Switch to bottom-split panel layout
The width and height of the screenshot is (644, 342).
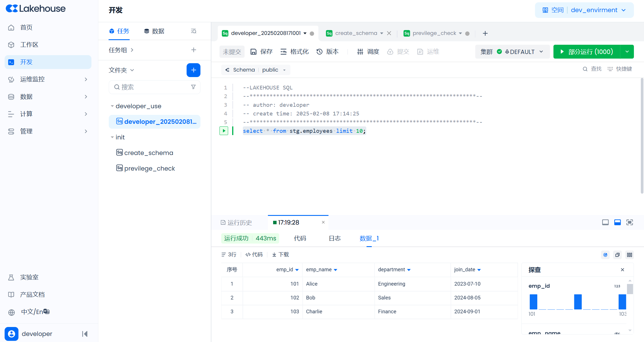pyautogui.click(x=617, y=222)
